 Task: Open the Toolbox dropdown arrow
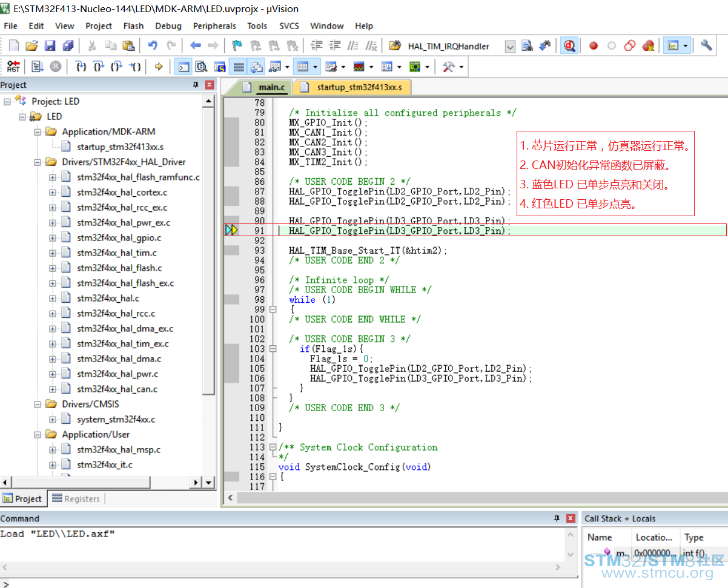(x=461, y=67)
